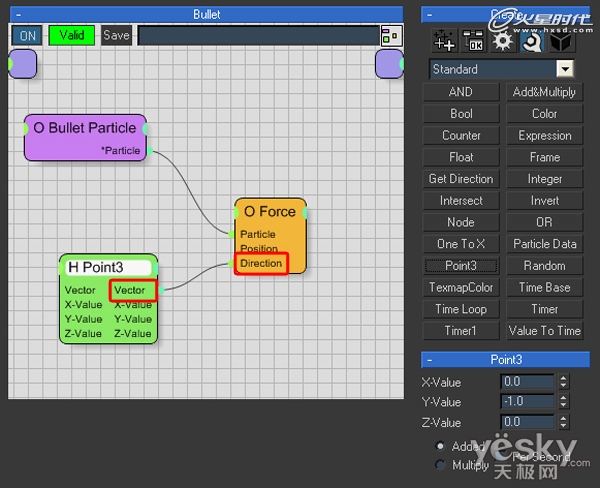
Task: Adjust the Y-Value spinner arrows
Action: [x=563, y=401]
